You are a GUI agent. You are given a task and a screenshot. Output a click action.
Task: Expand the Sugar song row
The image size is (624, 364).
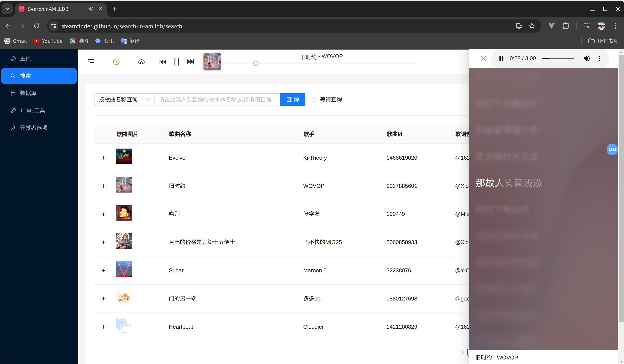pos(103,270)
